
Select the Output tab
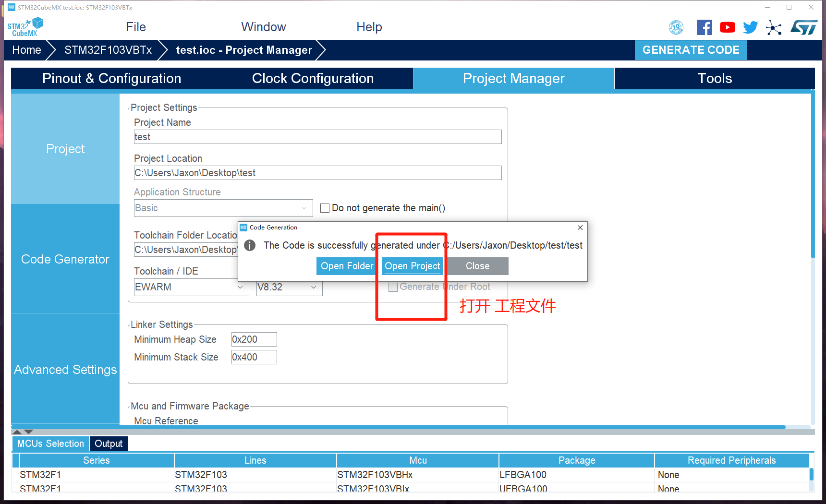point(109,444)
